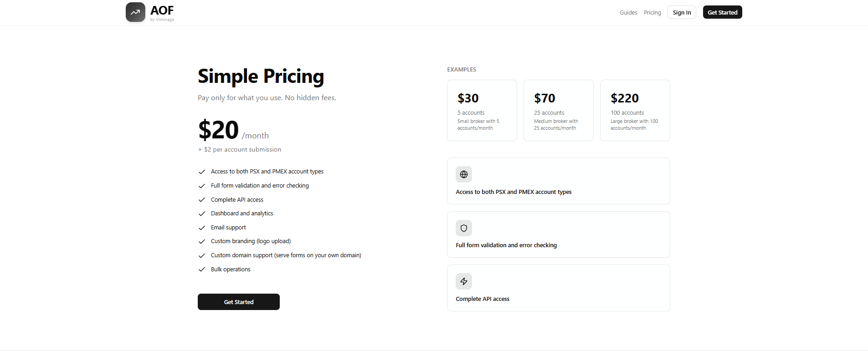Go to the Pricing nav link

pyautogui.click(x=652, y=13)
